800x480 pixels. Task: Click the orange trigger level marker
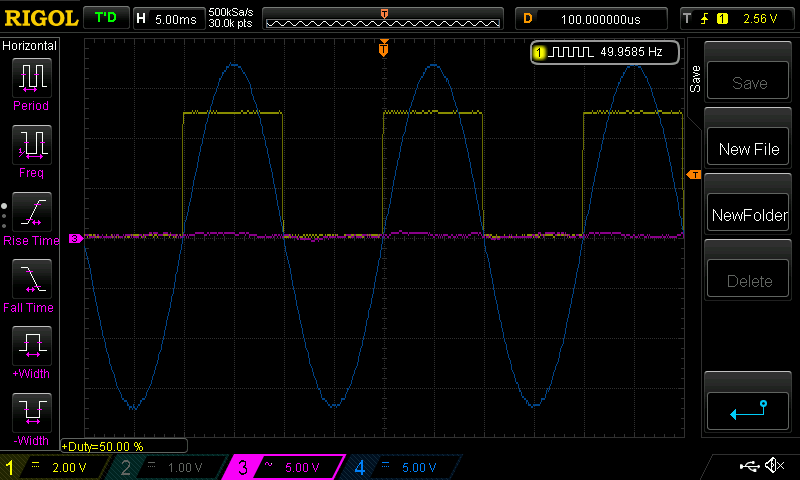point(693,176)
